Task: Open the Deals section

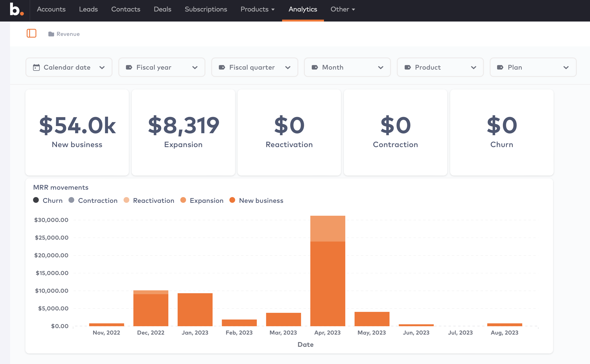Action: coord(162,9)
